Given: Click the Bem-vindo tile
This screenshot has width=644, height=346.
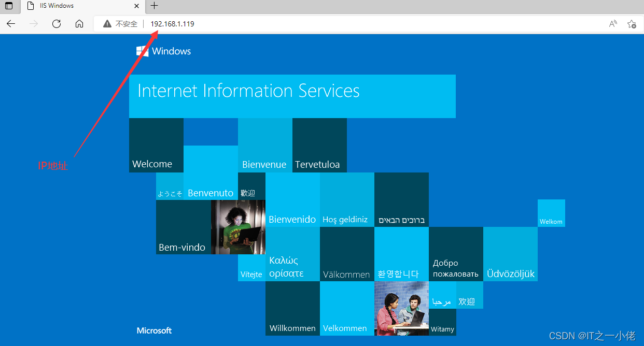Looking at the screenshot, I should pos(183,227).
